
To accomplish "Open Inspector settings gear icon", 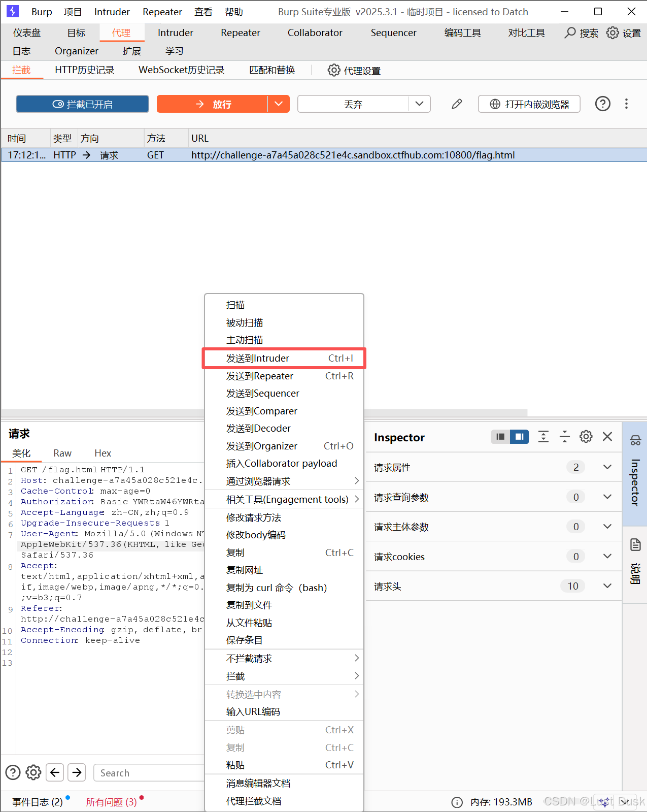I will click(x=586, y=437).
